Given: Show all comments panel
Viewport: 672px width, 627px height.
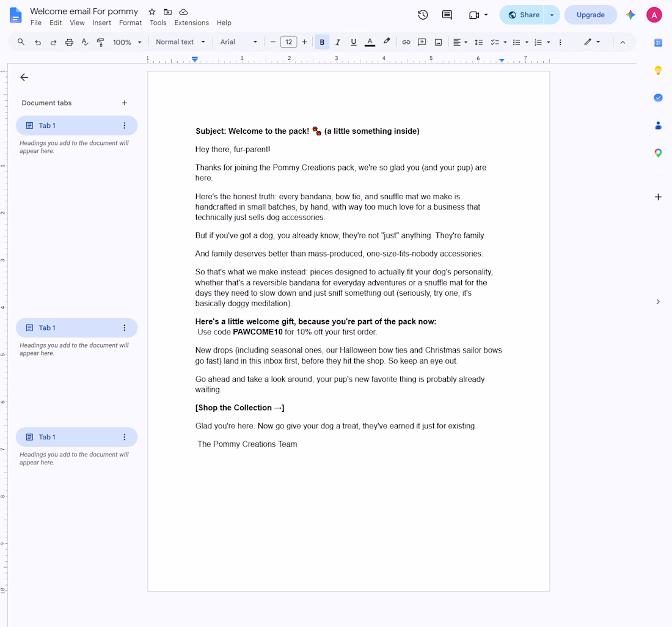Looking at the screenshot, I should pyautogui.click(x=447, y=15).
